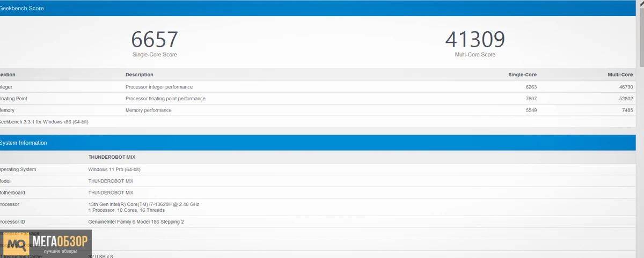The height and width of the screenshot is (258, 644).
Task: Select the System Information section header
Action: (x=24, y=143)
